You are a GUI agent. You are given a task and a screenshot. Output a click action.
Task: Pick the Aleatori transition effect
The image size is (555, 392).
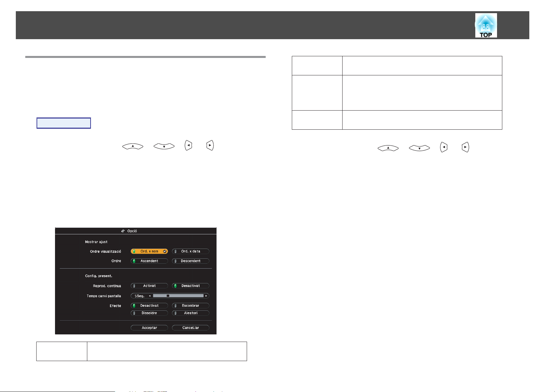coord(191,313)
